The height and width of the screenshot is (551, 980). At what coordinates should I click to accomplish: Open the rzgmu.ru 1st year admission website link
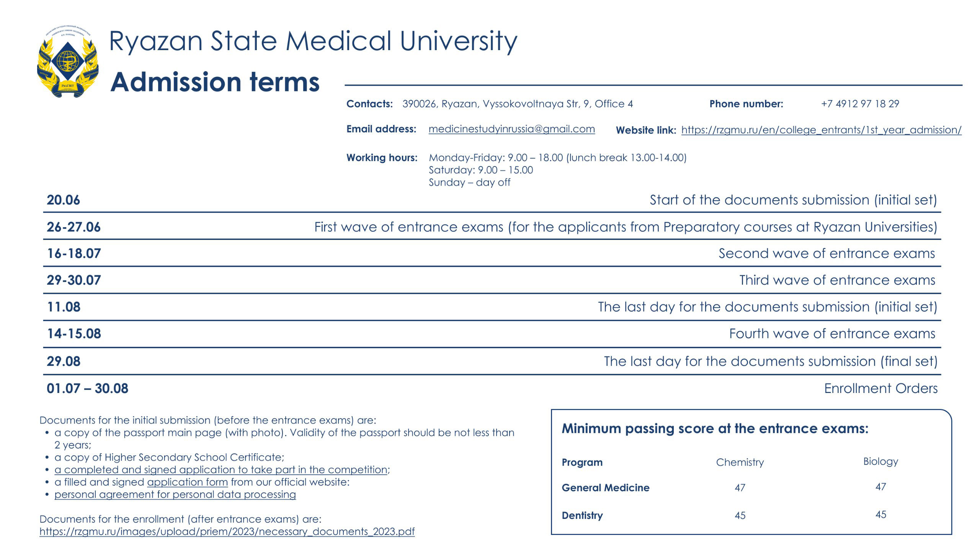point(821,130)
